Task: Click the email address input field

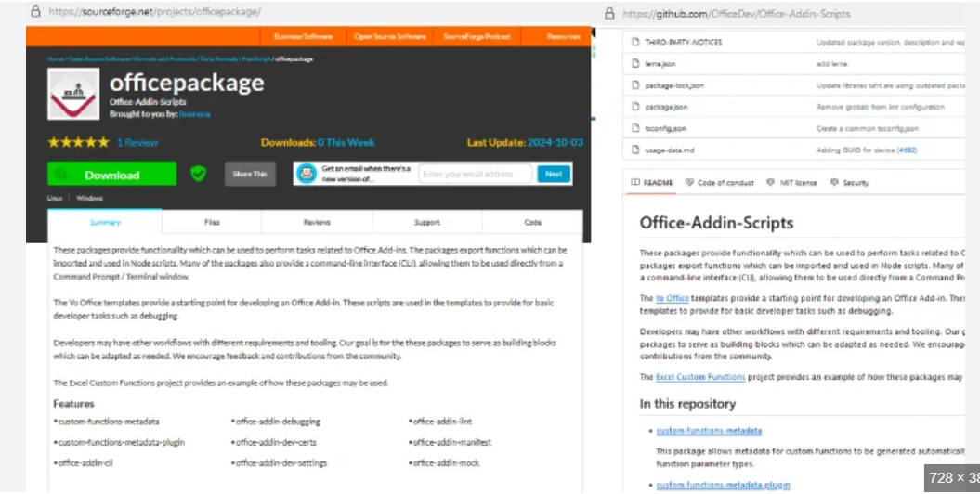Action: point(475,174)
